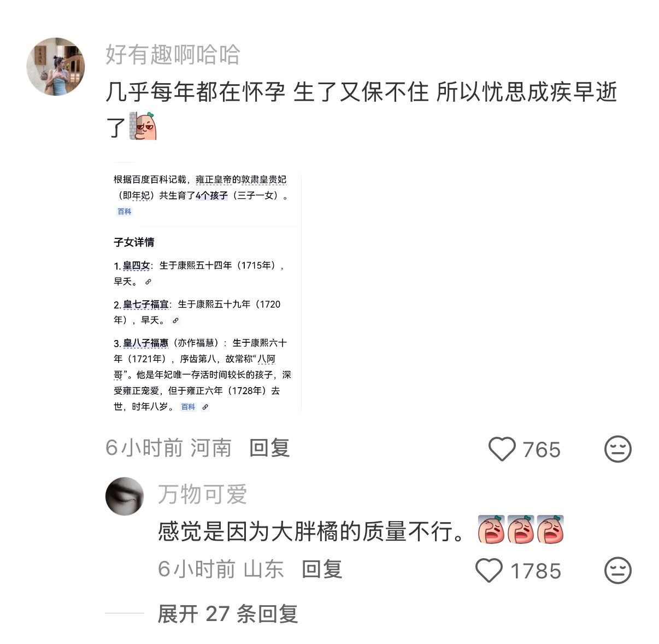Like the comment with 765 likes
The width and height of the screenshot is (659, 644).
502,449
